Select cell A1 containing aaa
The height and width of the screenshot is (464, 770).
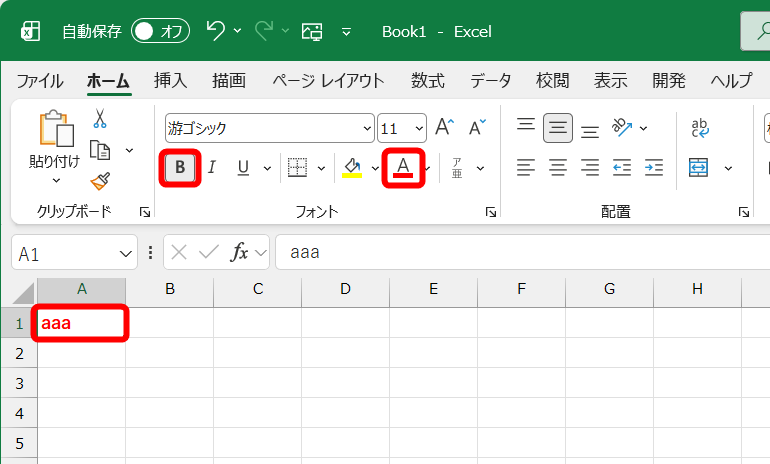point(82,323)
